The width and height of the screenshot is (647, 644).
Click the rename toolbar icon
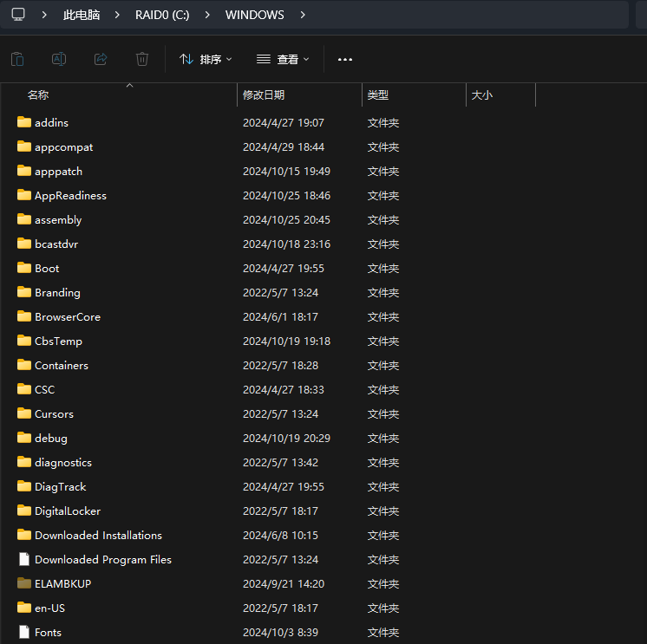(59, 59)
